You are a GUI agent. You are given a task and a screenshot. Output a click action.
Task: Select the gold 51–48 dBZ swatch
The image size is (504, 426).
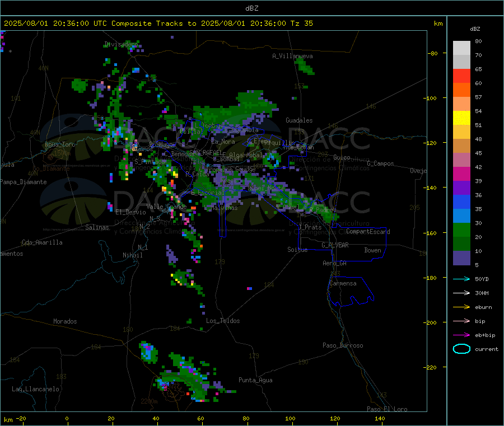461,132
